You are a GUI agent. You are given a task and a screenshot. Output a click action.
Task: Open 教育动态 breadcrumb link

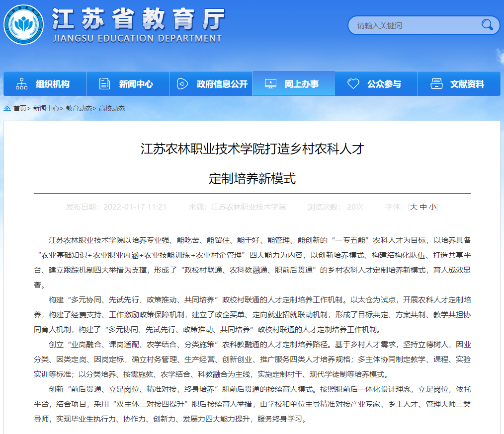[79, 108]
